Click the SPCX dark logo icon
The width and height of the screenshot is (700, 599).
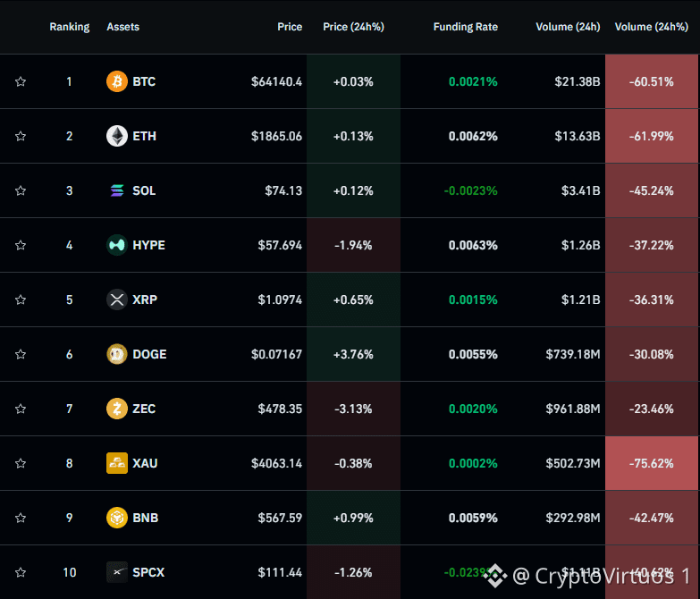117,572
